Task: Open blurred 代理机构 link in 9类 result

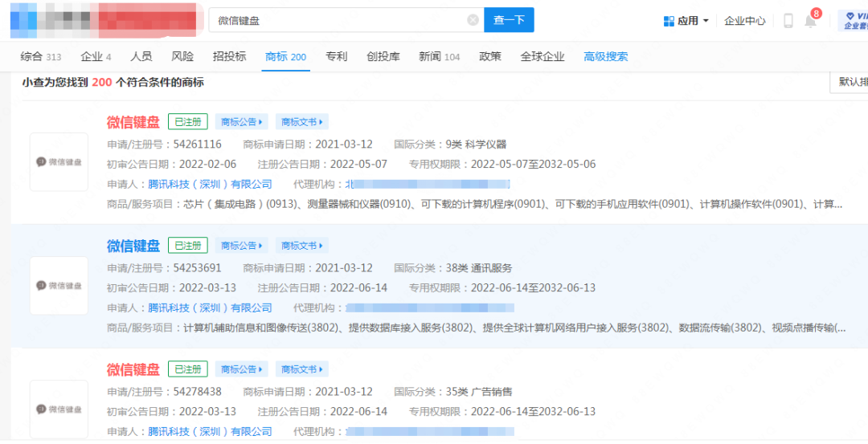Action: click(428, 184)
